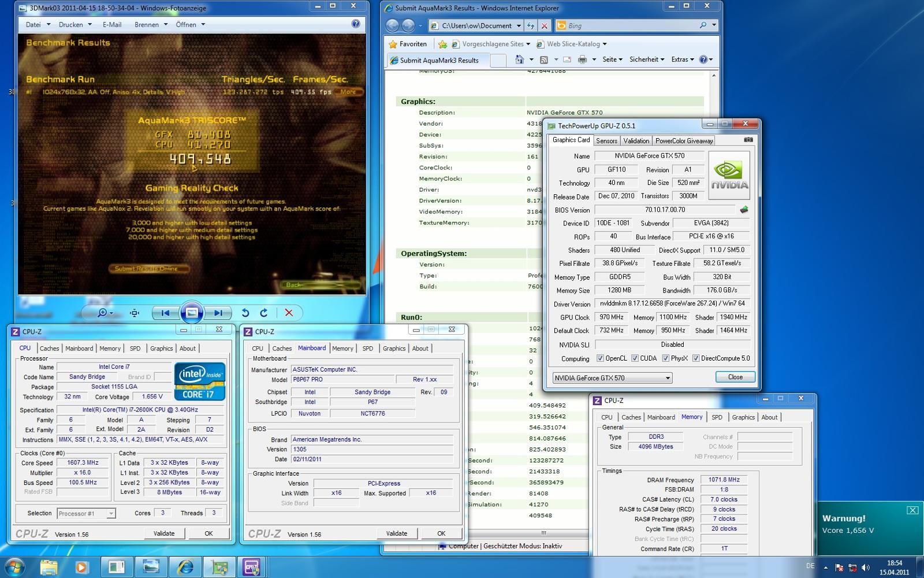
Task: Click the stop button in Internet Explorer
Action: pos(544,25)
